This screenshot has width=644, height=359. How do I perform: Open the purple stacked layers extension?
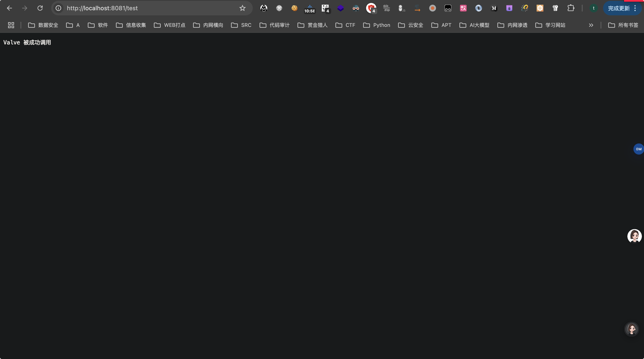pyautogui.click(x=341, y=8)
